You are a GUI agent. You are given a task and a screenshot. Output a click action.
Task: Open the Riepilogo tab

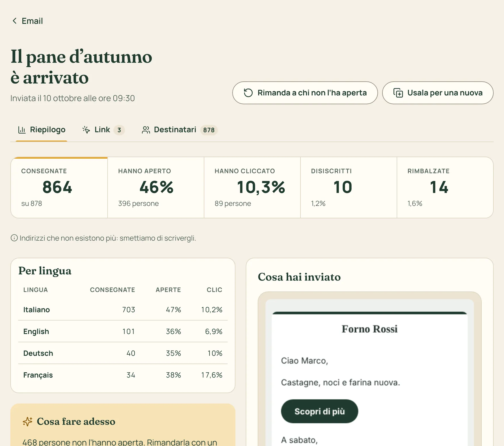(x=42, y=130)
